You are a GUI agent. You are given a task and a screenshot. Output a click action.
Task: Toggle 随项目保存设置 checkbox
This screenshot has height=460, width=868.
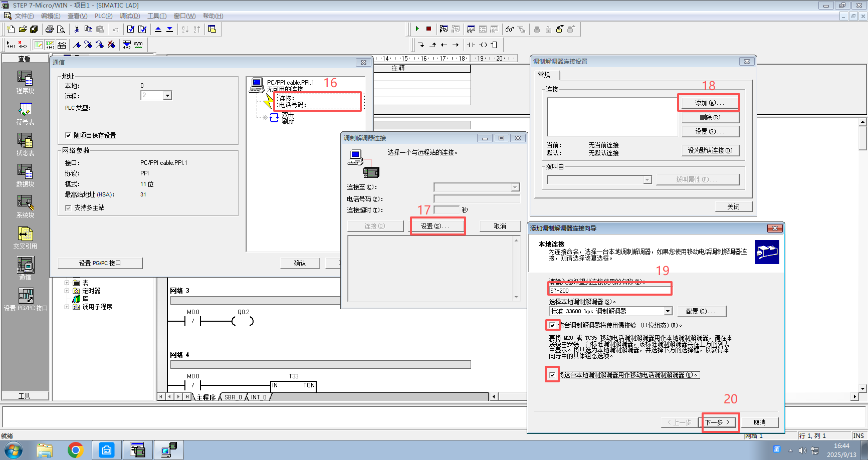pyautogui.click(x=68, y=135)
